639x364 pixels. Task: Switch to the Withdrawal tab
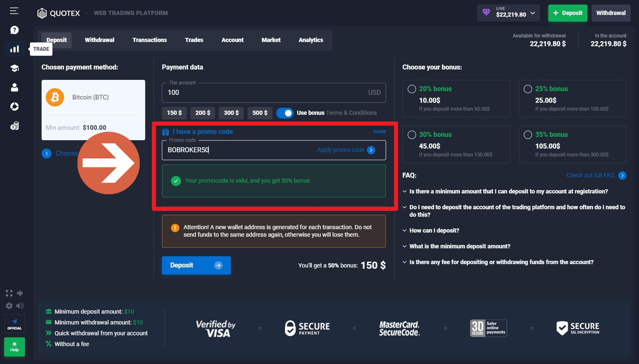[x=99, y=40]
